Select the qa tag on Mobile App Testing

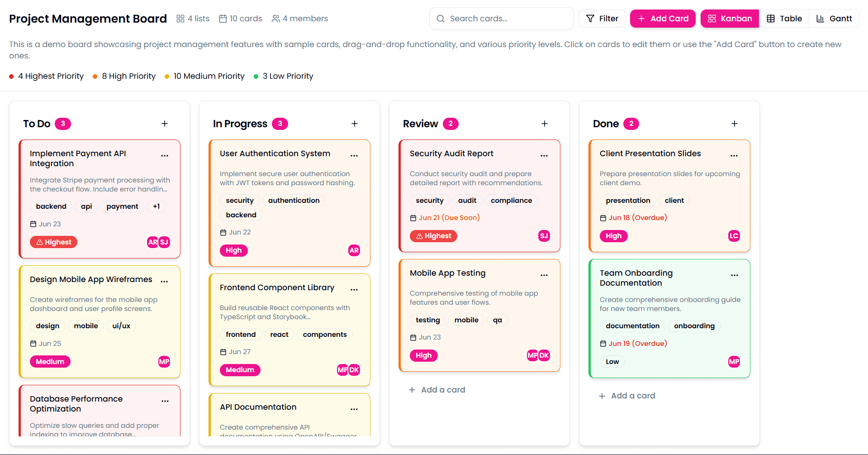pyautogui.click(x=498, y=320)
